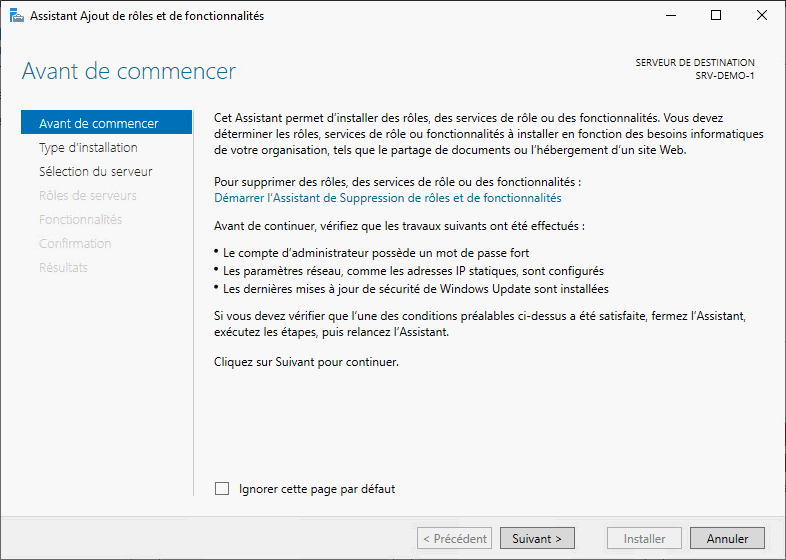
Task: Click the Précédent button
Action: [455, 538]
